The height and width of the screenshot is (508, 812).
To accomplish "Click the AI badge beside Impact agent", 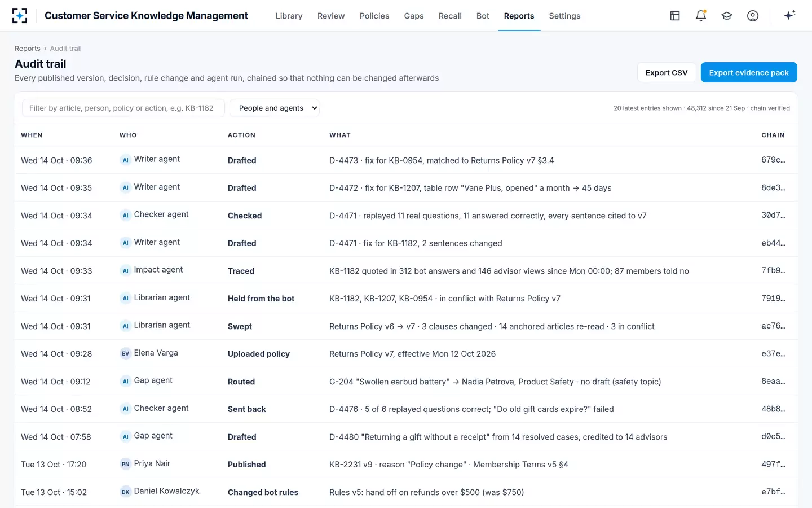I will (x=125, y=270).
